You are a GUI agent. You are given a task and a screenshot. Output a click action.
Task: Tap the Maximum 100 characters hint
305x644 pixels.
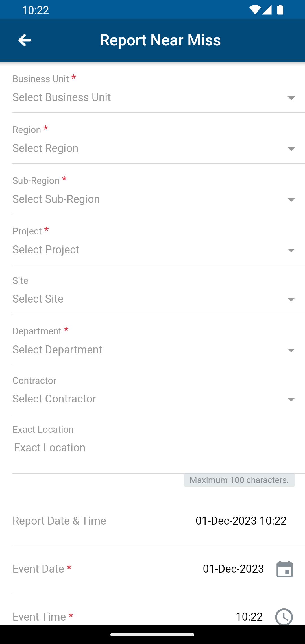(239, 480)
